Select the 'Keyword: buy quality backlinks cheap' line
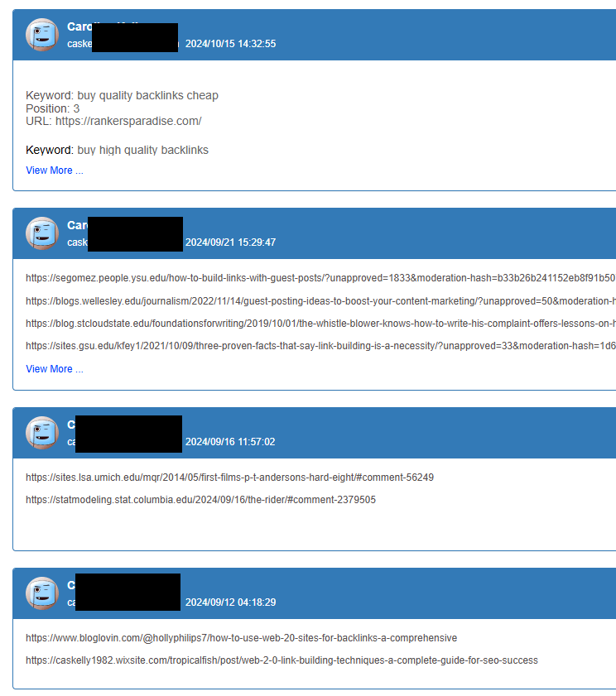This screenshot has height=696, width=616. coord(123,95)
